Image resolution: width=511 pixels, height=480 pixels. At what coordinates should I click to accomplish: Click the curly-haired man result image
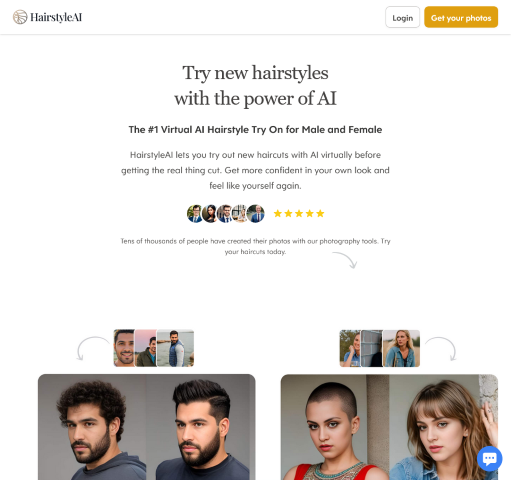pos(92,427)
